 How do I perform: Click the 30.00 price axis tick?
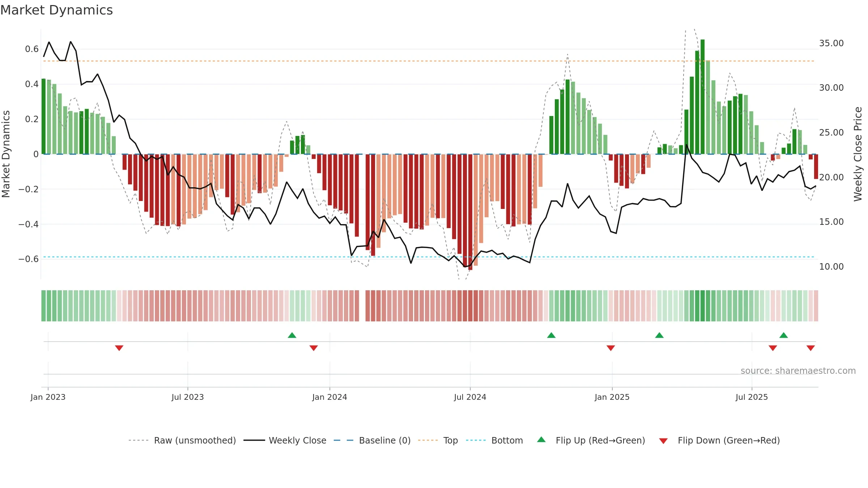point(831,87)
